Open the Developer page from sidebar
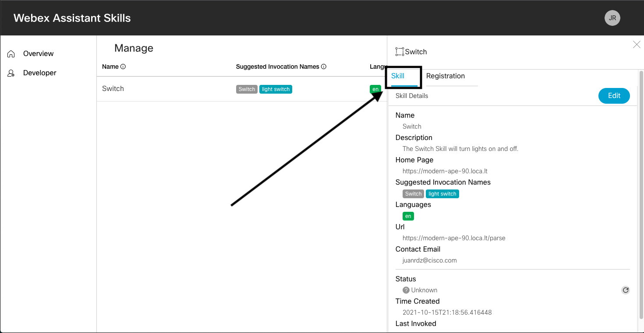 (40, 73)
